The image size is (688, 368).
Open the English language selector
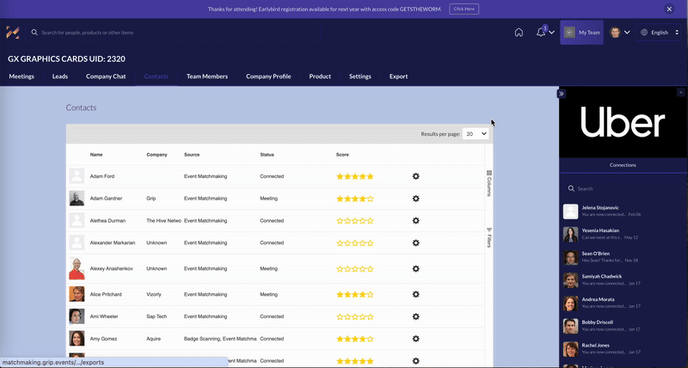(660, 32)
